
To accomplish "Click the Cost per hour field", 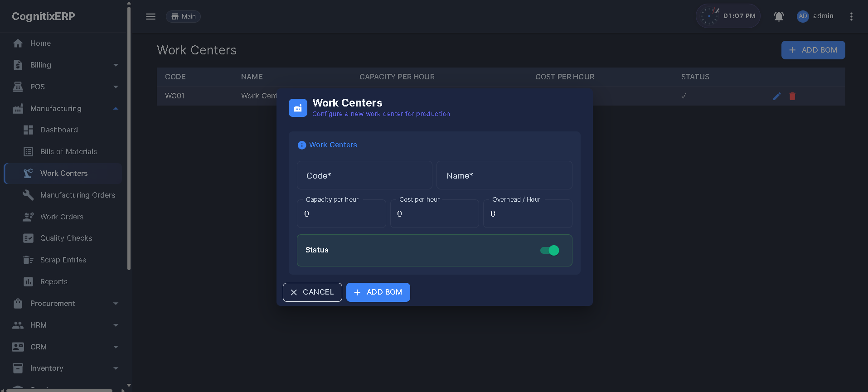I will 435,213.
